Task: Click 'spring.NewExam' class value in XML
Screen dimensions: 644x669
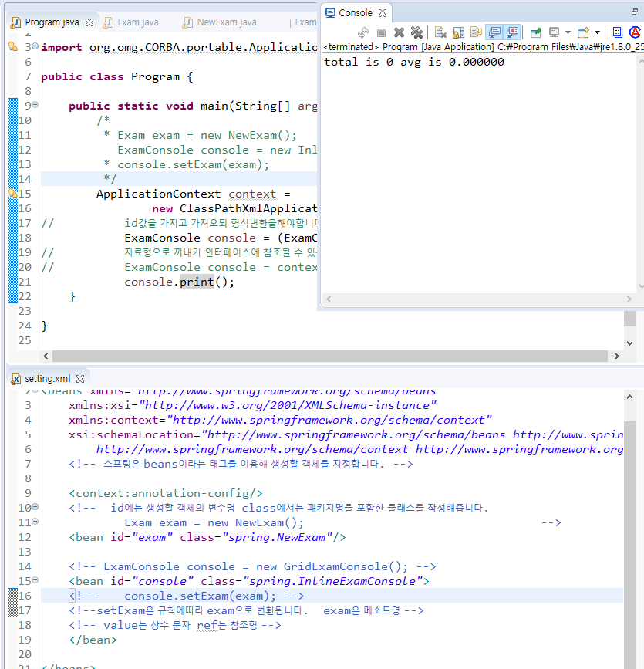Action: 277,537
